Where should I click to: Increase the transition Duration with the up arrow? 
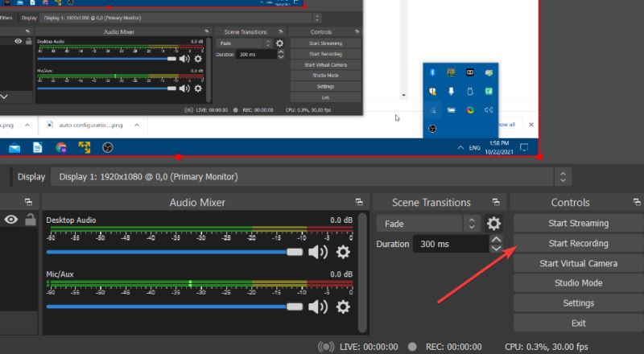pos(496,239)
